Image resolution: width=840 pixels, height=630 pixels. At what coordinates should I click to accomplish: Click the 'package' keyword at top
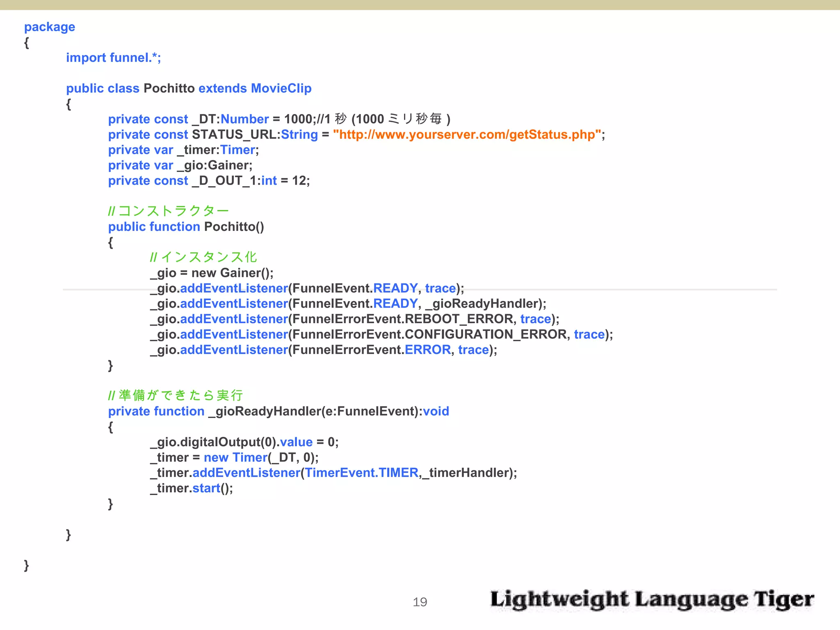click(50, 27)
